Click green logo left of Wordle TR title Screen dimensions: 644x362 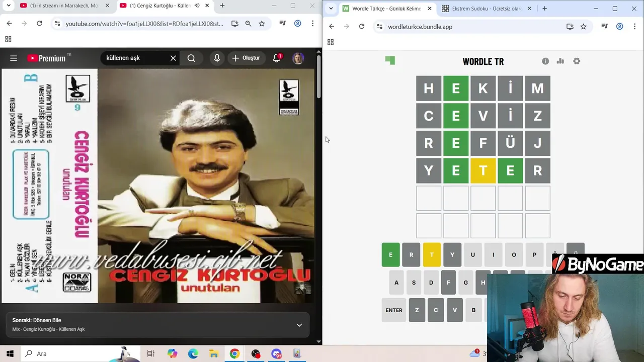tap(390, 60)
